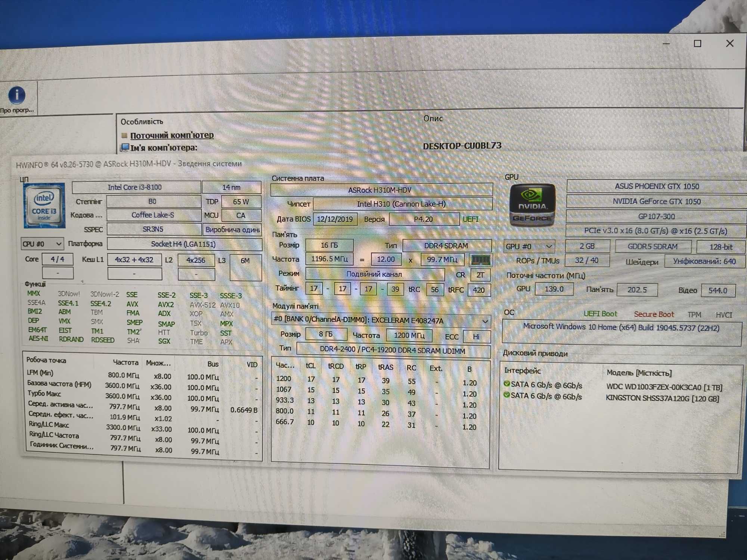
Task: Expand the memory module BANK 0 dropdown
Action: pos(485,321)
